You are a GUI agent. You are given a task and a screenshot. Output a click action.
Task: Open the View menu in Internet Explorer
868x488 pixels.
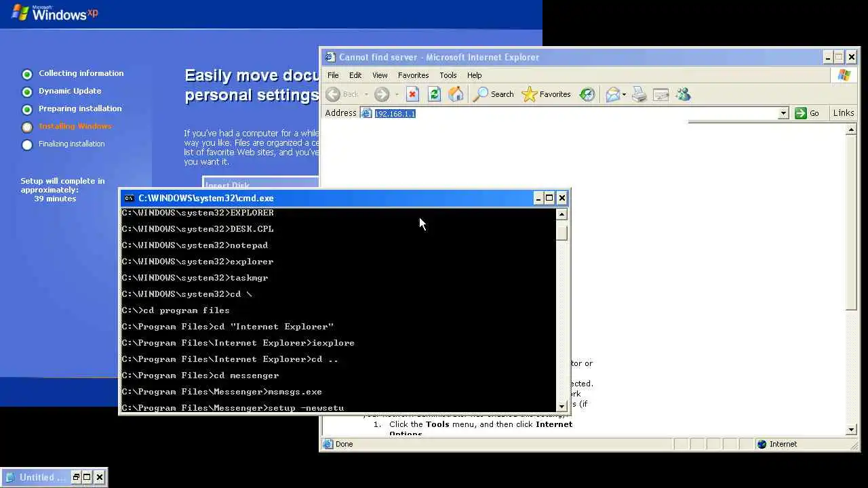pos(380,75)
